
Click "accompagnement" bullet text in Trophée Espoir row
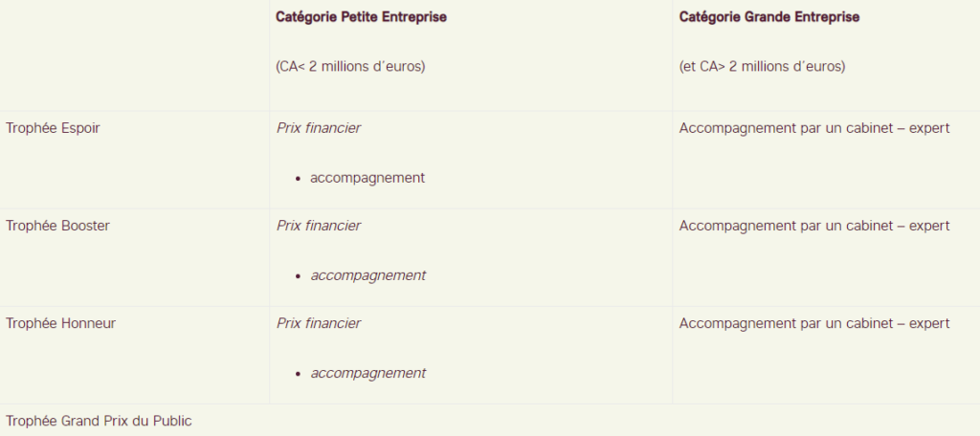tap(367, 178)
